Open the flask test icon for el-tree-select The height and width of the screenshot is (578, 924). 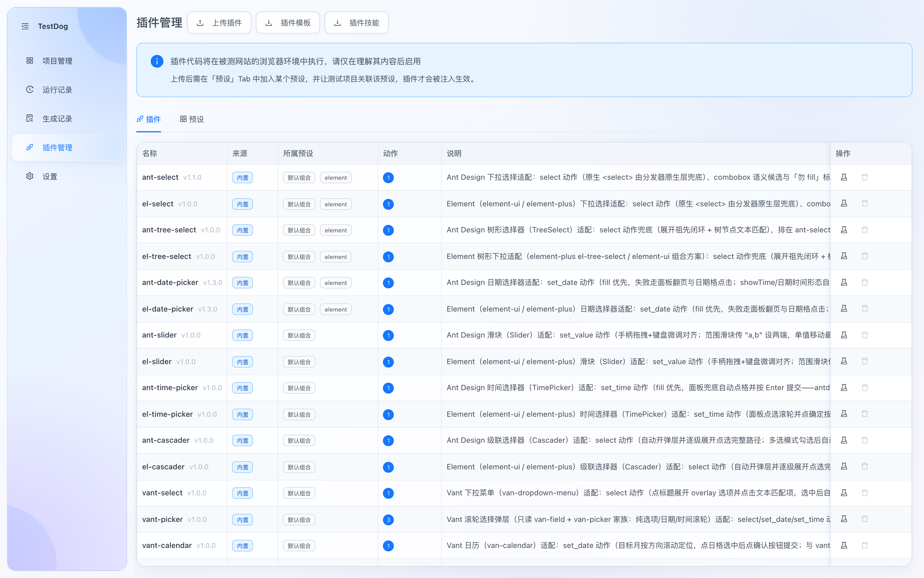point(844,256)
